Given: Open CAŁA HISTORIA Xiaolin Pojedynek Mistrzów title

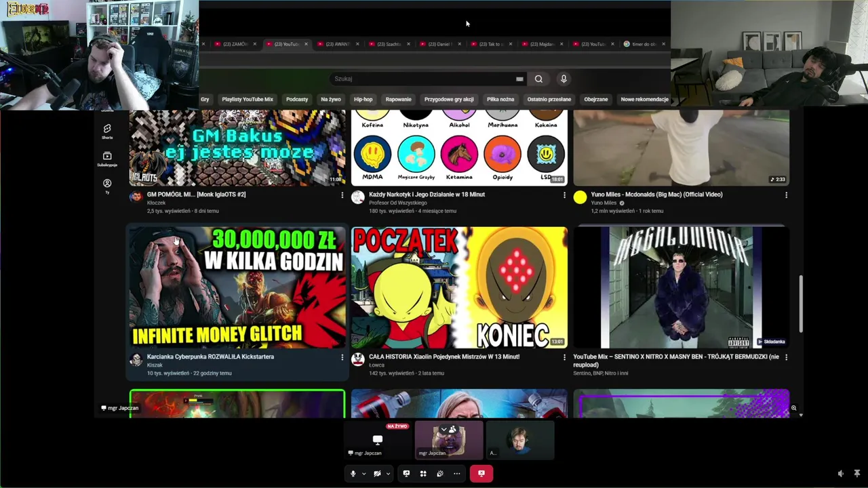Looking at the screenshot, I should 444,357.
